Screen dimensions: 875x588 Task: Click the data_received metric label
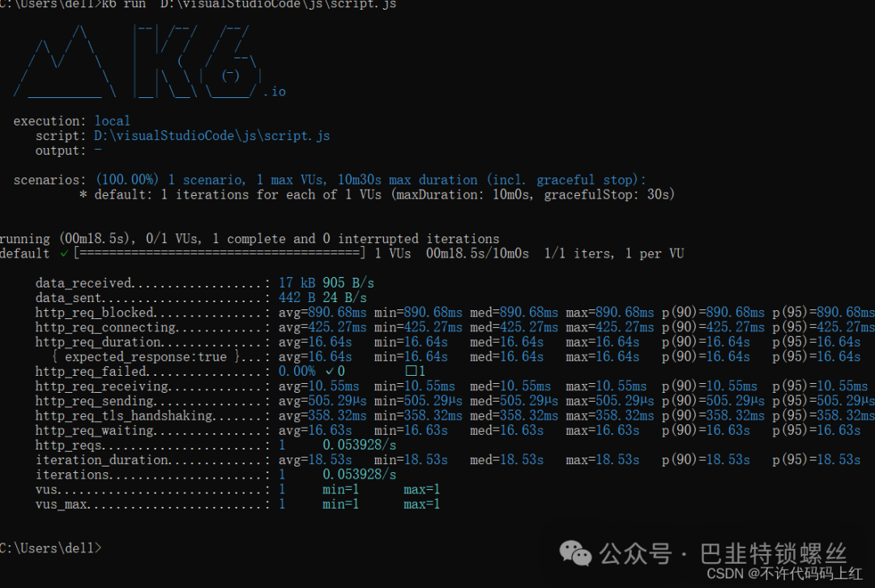click(x=83, y=283)
